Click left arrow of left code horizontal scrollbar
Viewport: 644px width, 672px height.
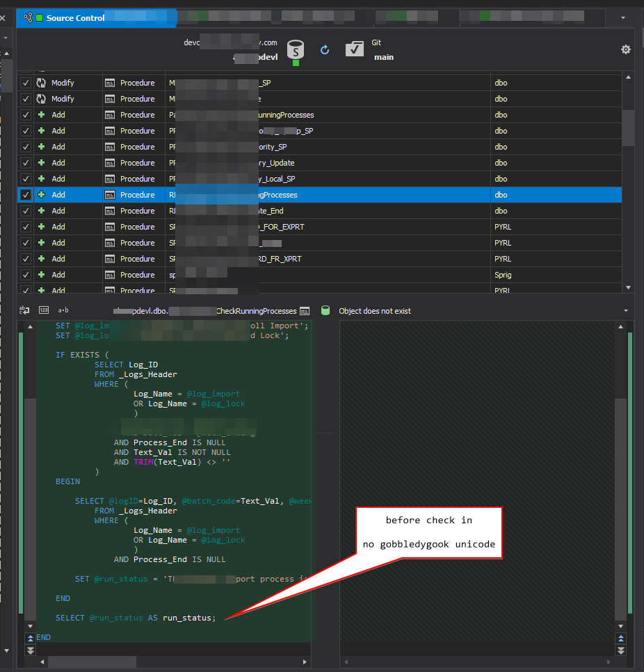tap(42, 662)
